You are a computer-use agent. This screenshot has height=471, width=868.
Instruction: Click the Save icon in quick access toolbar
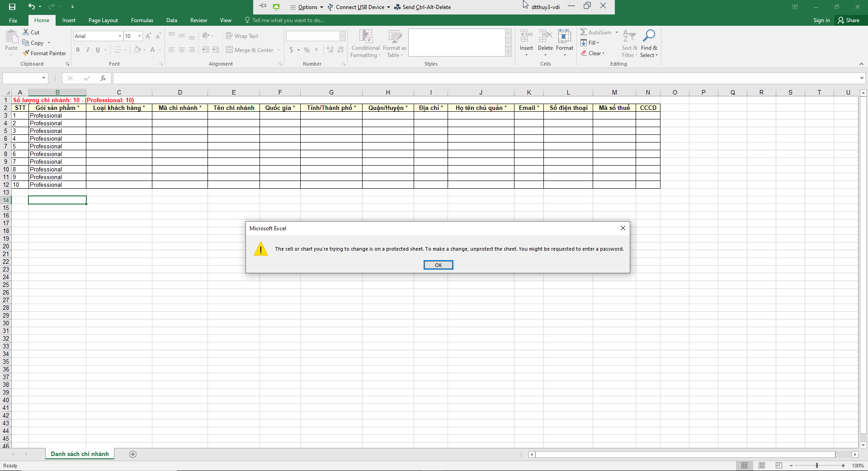pos(12,7)
